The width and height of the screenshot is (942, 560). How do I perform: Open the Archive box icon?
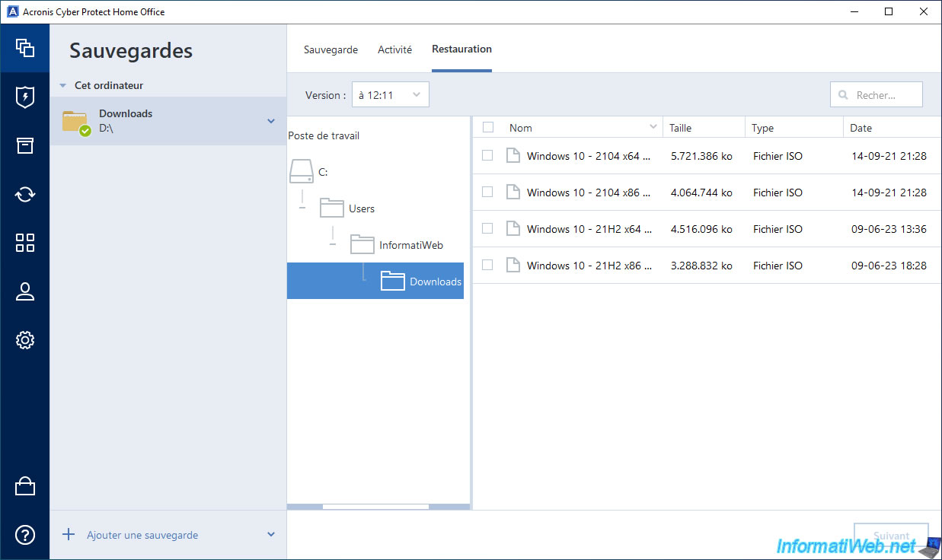click(25, 145)
